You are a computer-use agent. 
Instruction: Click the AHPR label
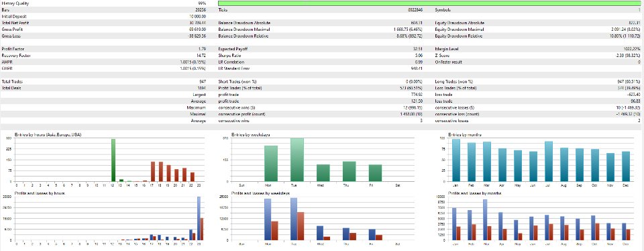[6, 62]
